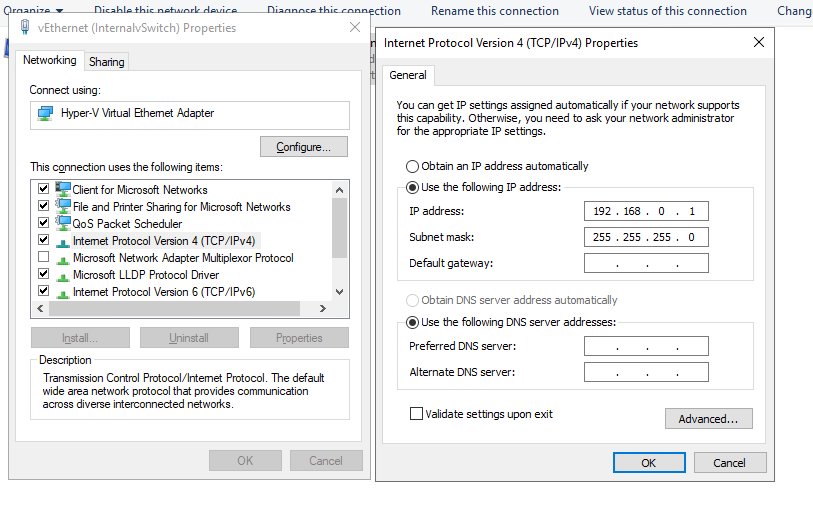The image size is (813, 515).
Task: Switch to the Networking tab
Action: 50,60
